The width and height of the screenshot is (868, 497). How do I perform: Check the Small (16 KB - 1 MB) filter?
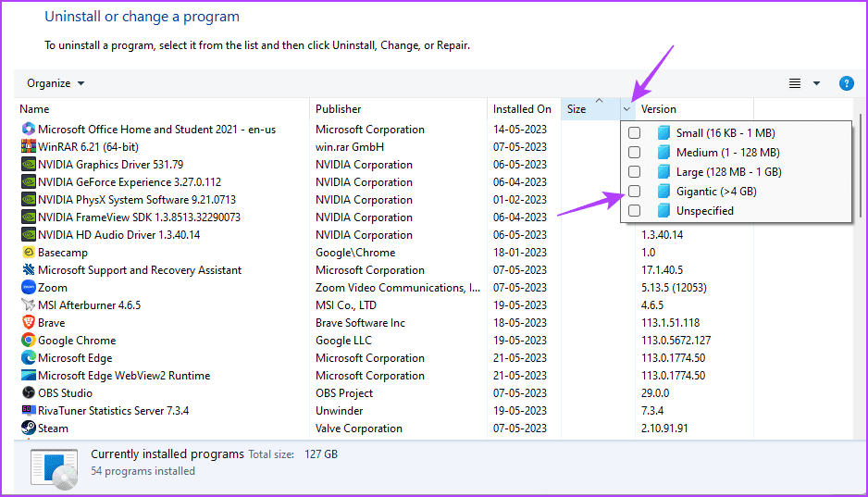(635, 133)
